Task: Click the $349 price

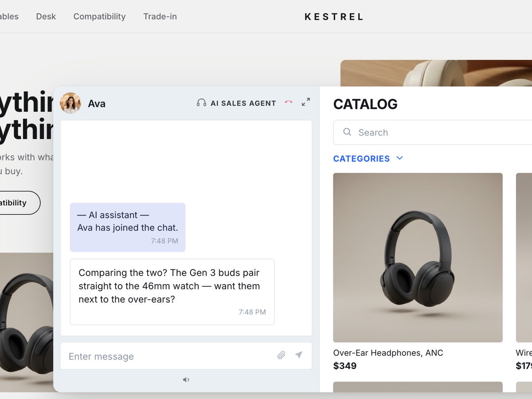Action: [345, 366]
